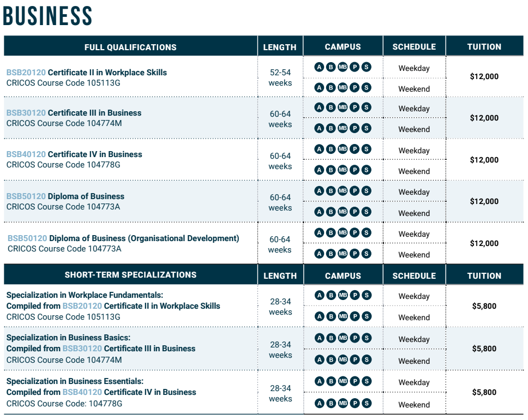The height and width of the screenshot is (420, 528).
Task: Click the FULL QUALIFICATIONS table header
Action: click(130, 47)
